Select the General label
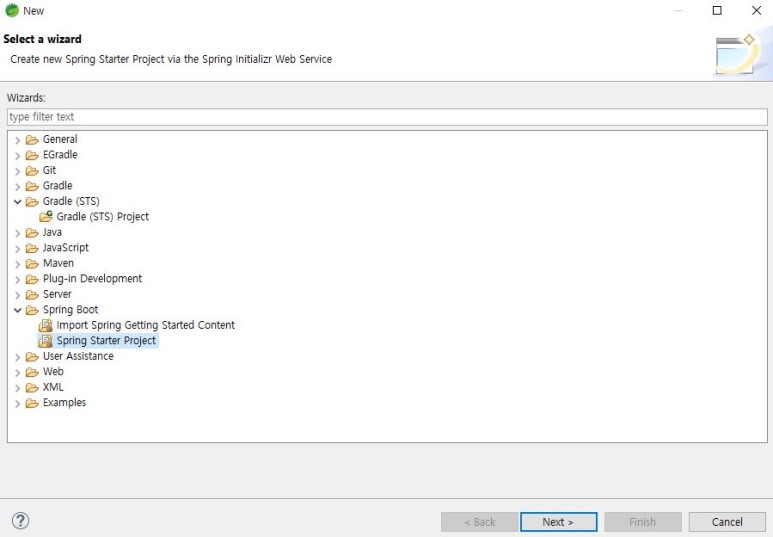The width and height of the screenshot is (773, 537). [60, 139]
